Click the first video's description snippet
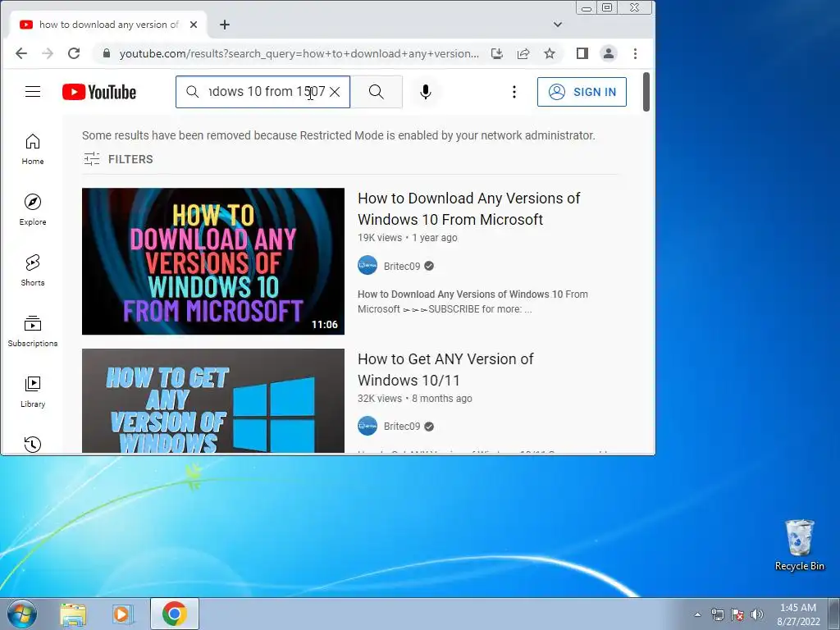Image resolution: width=840 pixels, height=630 pixels. tap(472, 302)
